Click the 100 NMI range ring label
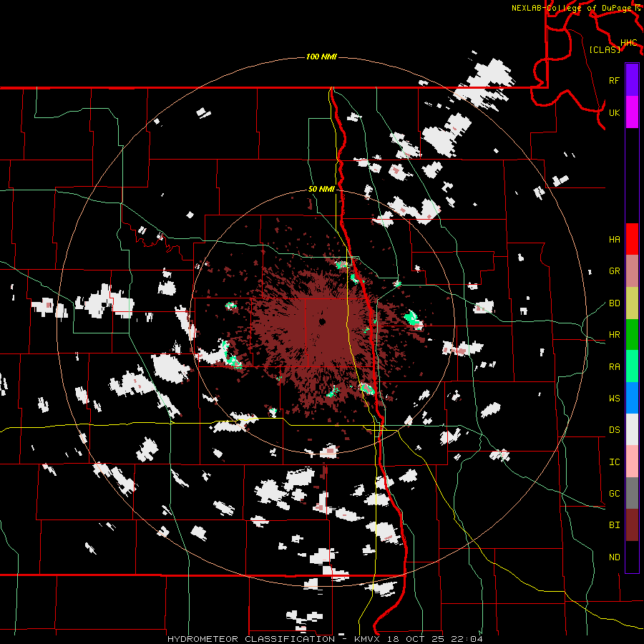 321,57
